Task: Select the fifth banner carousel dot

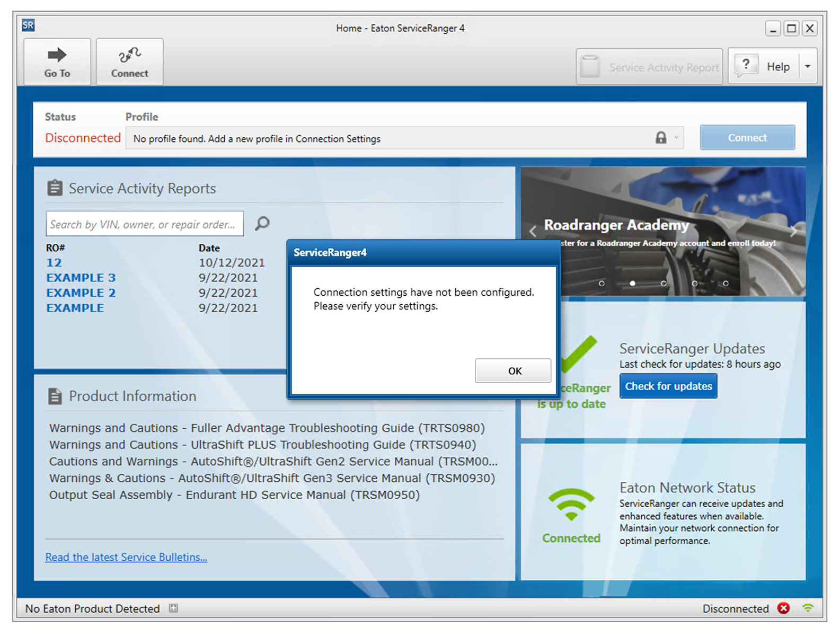Action: 726,284
